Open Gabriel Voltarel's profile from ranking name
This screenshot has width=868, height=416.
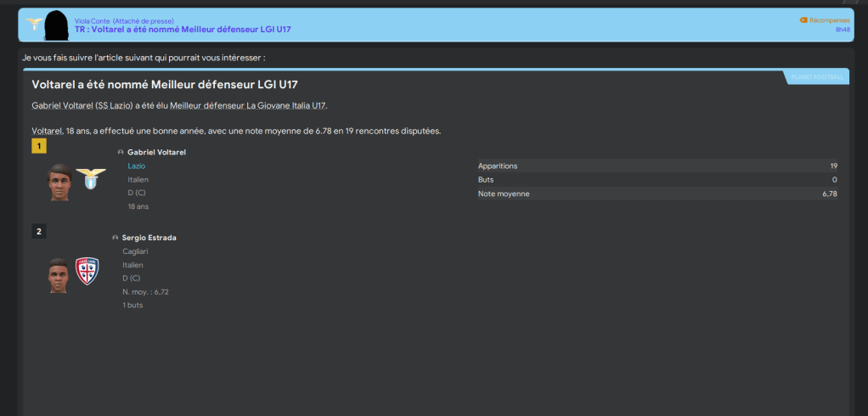(156, 152)
